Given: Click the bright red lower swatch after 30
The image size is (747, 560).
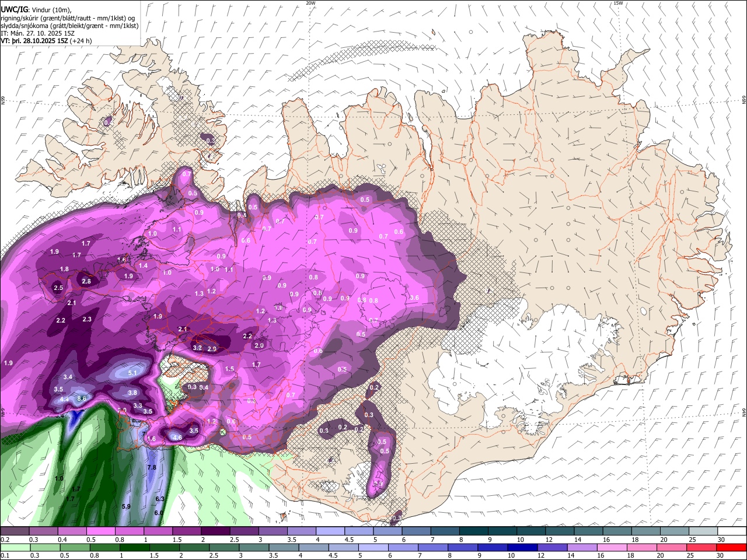Looking at the screenshot, I should pyautogui.click(x=731, y=548).
